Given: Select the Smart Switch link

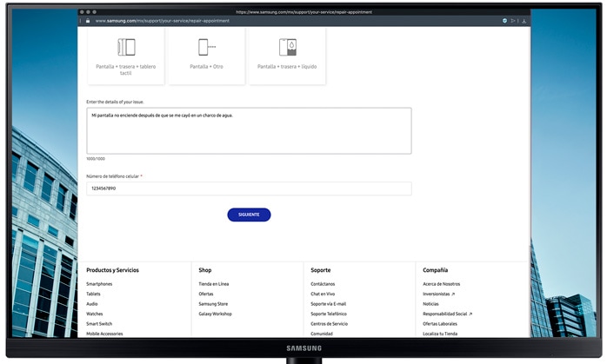Looking at the screenshot, I should pyautogui.click(x=99, y=323).
